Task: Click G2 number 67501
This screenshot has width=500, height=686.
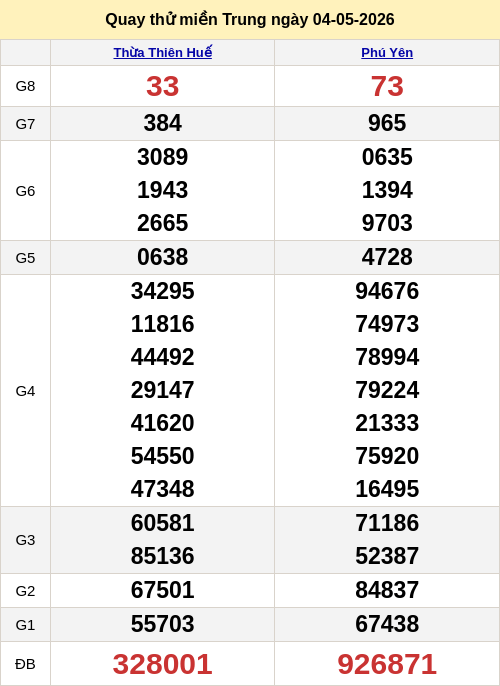Action: click(x=163, y=590)
